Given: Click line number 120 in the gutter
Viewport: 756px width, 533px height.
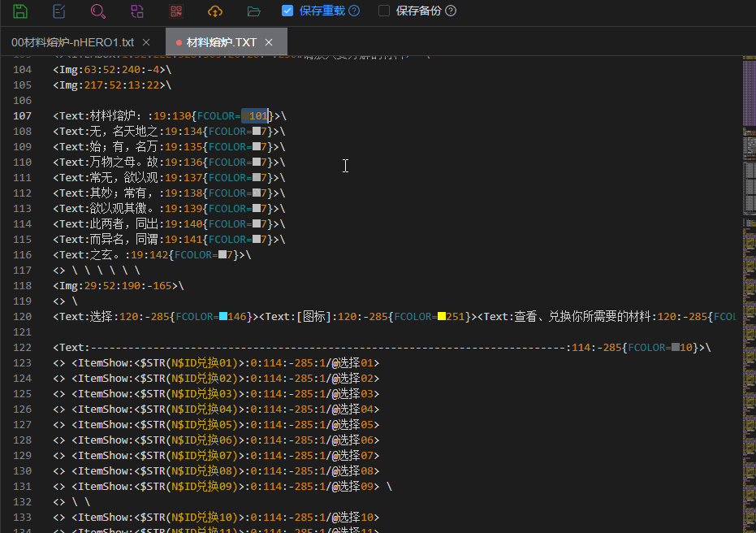Looking at the screenshot, I should [x=22, y=316].
